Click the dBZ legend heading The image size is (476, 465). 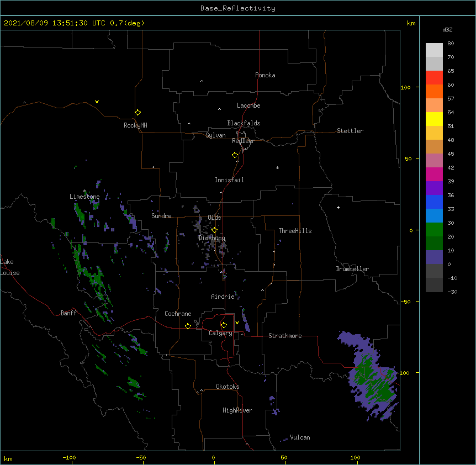[447, 29]
